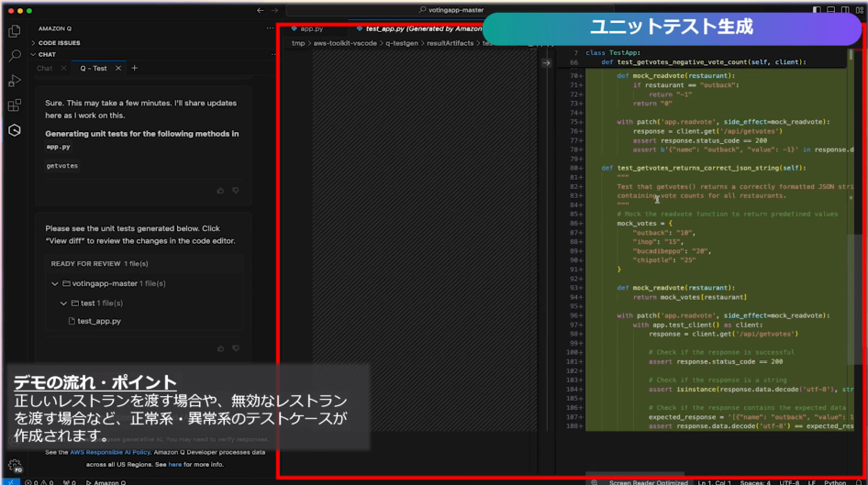Image resolution: width=868 pixels, height=485 pixels.
Task: Close the Q - Test tab
Action: [118, 68]
